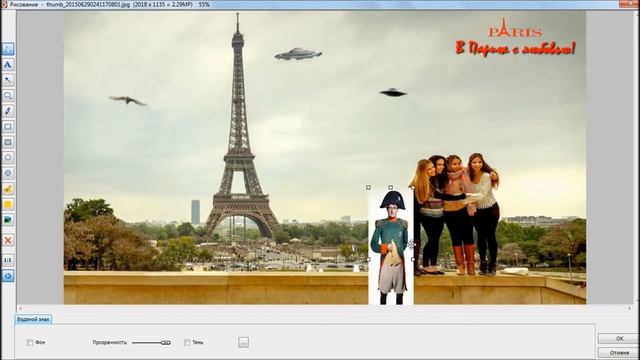Select the small dark UFO object
The height and width of the screenshot is (360, 640).
tap(393, 93)
